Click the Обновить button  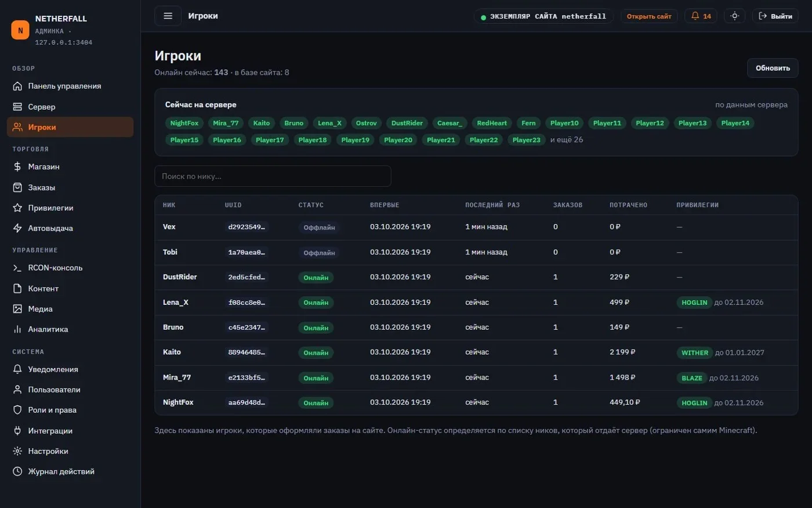[x=773, y=68]
